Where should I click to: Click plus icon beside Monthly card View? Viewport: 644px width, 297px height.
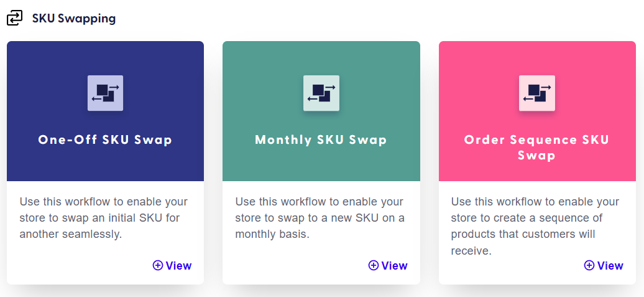click(374, 265)
